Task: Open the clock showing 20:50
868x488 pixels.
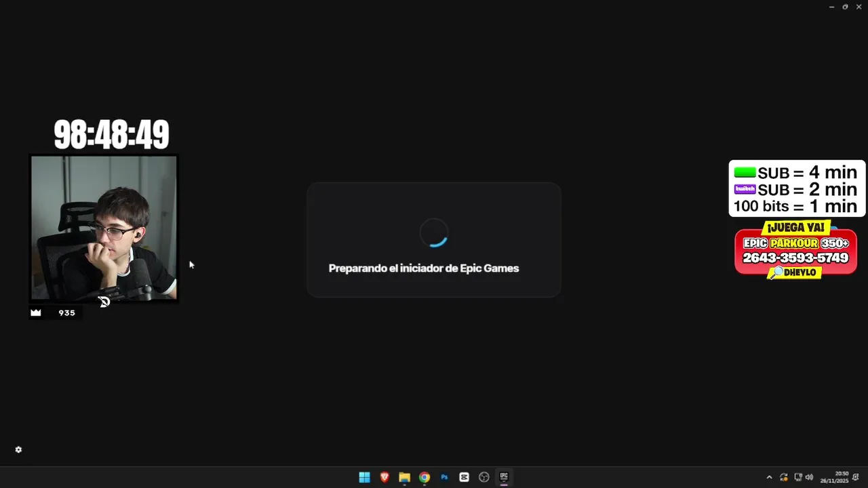Action: coord(835,477)
